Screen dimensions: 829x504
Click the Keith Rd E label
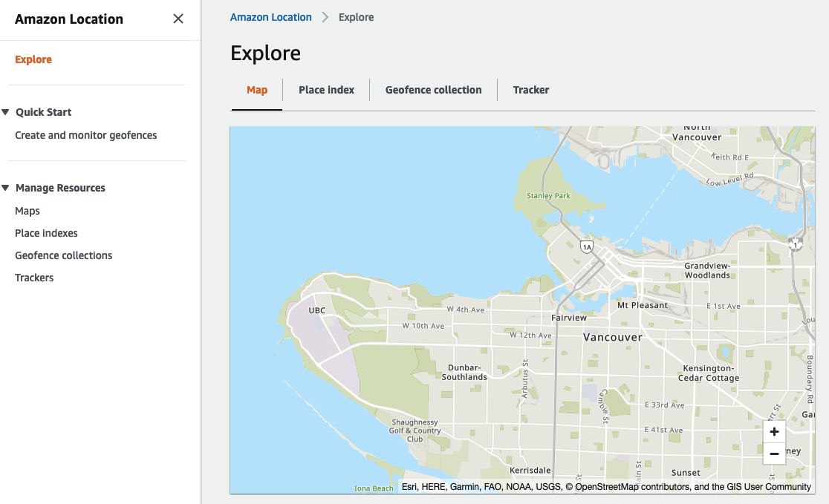coord(729,157)
